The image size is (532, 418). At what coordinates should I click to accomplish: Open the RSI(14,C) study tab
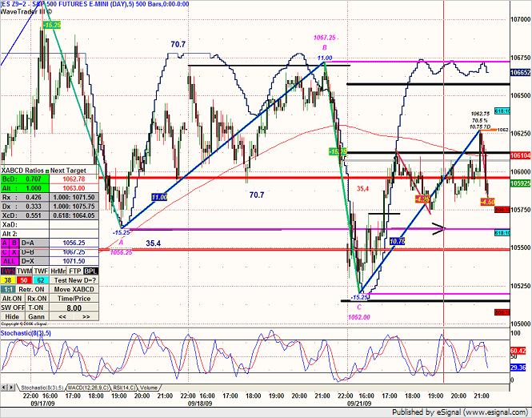(x=124, y=388)
